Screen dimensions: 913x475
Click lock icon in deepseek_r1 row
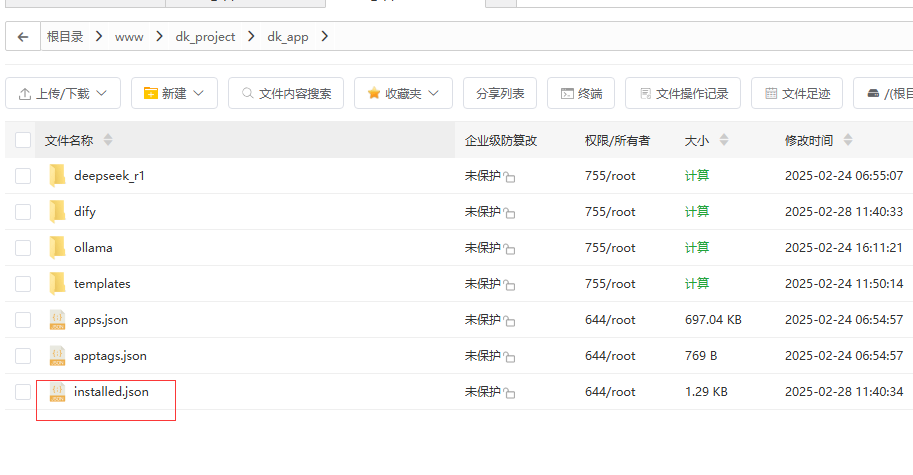click(510, 177)
